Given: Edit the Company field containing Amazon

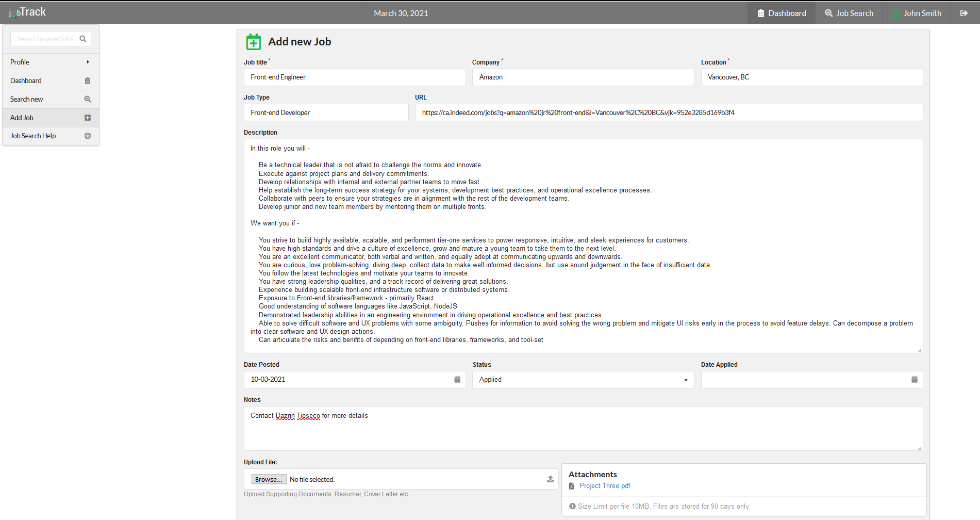Looking at the screenshot, I should [x=583, y=77].
